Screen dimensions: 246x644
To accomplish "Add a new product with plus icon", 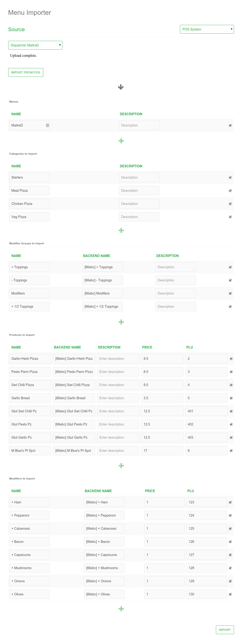I will (121, 465).
